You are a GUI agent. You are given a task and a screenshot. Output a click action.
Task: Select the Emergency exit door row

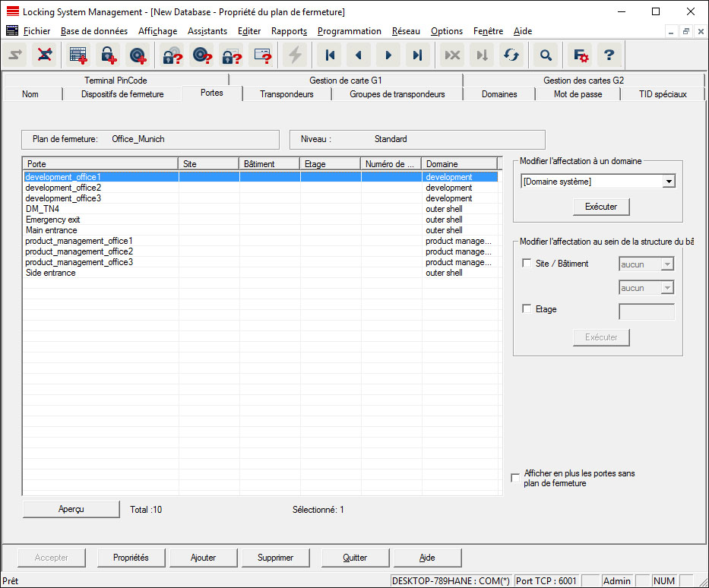click(52, 220)
